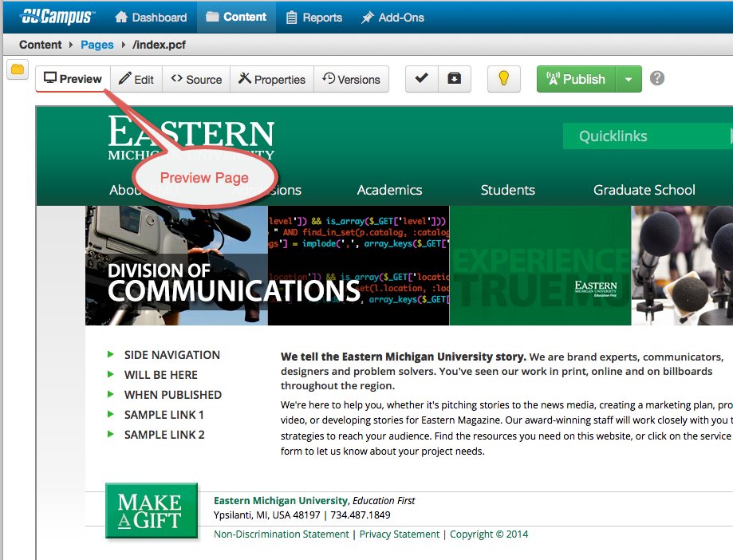Image resolution: width=733 pixels, height=560 pixels.
Task: Open SAMPLE LINK 1 in sidebar
Action: (x=164, y=415)
